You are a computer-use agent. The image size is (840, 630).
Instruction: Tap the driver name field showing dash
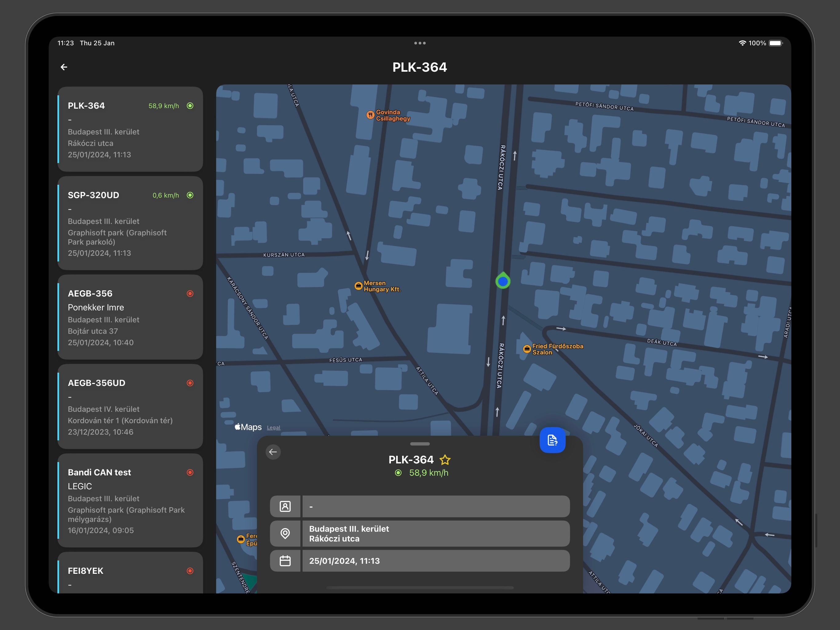pyautogui.click(x=436, y=506)
